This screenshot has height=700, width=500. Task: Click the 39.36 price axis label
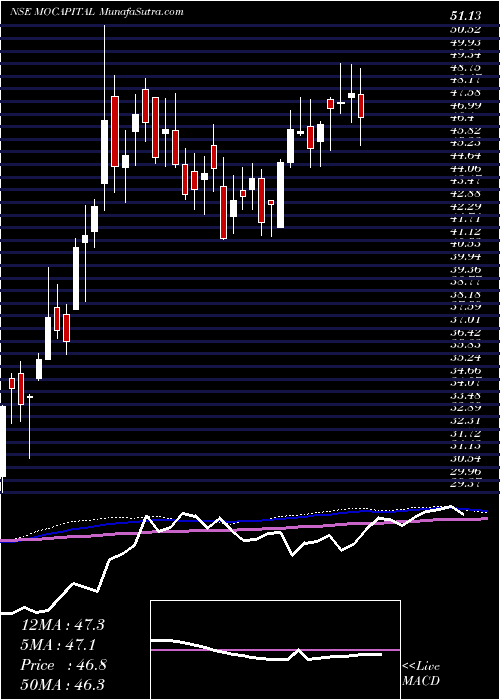pyautogui.click(x=465, y=270)
